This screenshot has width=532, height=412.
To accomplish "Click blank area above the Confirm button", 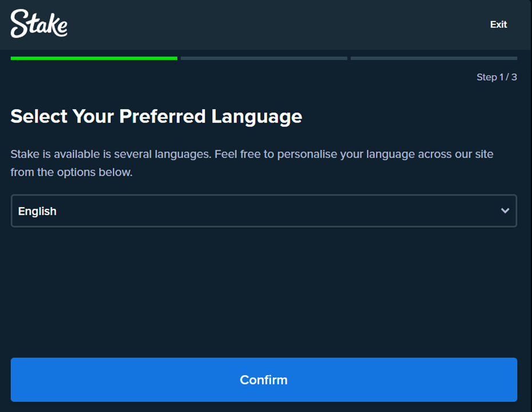I will 264,292.
